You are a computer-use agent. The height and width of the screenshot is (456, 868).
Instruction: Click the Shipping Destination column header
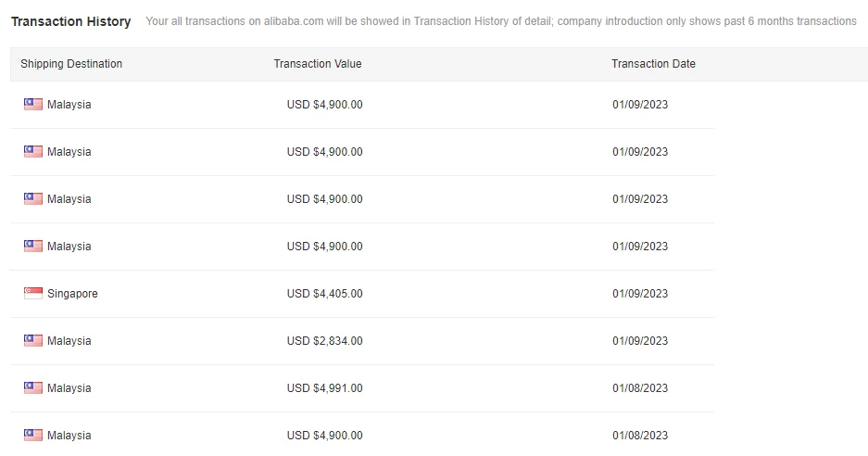coord(71,64)
